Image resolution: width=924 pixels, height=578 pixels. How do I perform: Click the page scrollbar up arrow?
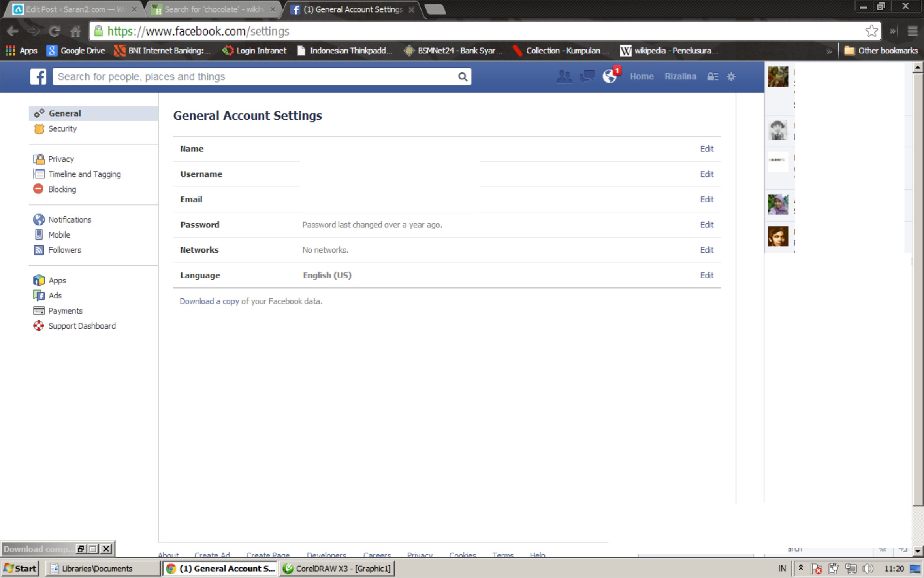[918, 68]
